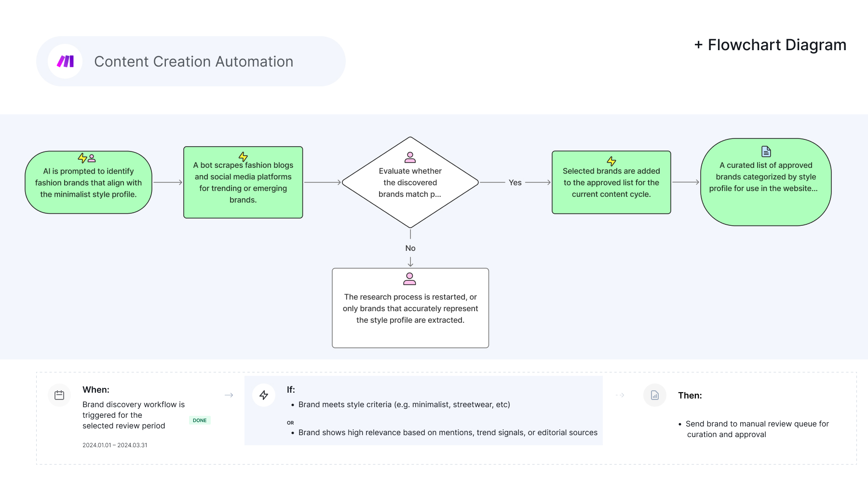The image size is (868, 494).
Task: Click the person icon in the Evaluate diamond
Action: click(x=410, y=157)
